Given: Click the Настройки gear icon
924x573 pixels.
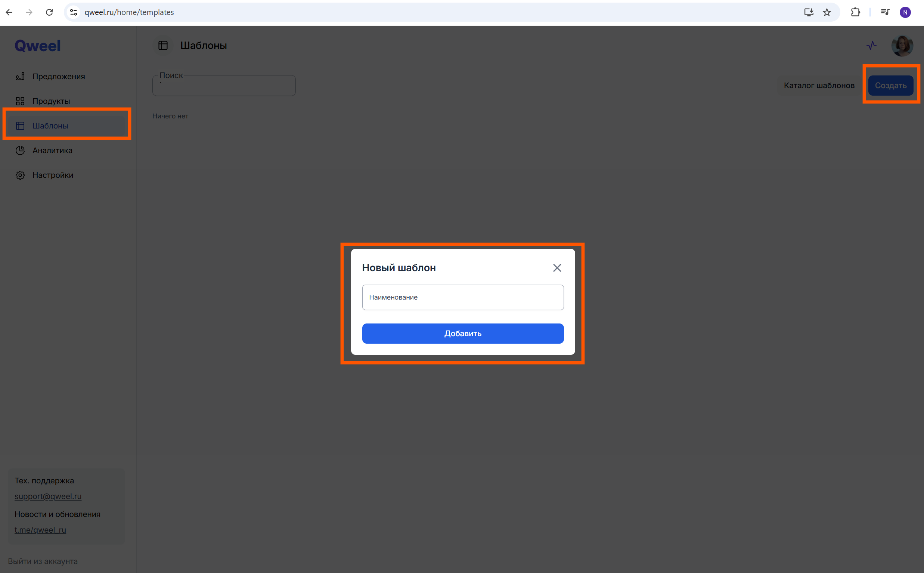Looking at the screenshot, I should coord(20,175).
